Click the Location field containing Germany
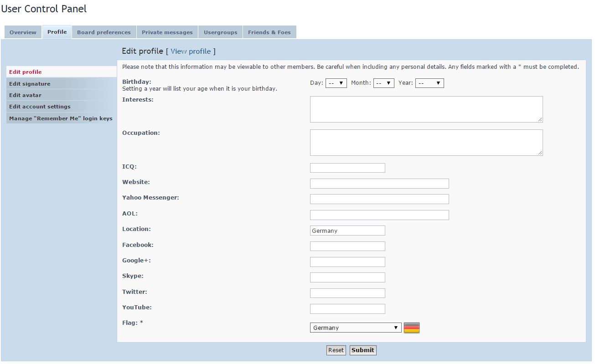595x364 pixels. pos(347,231)
